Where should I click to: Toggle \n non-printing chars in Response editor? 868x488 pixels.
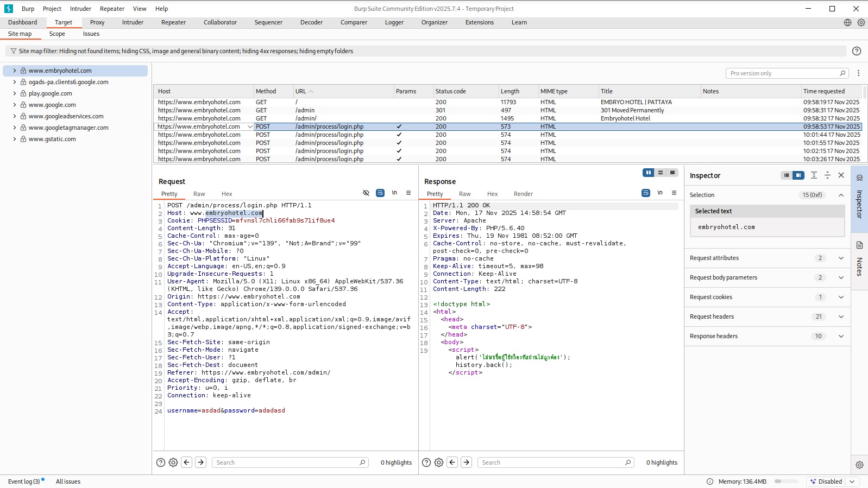[660, 193]
